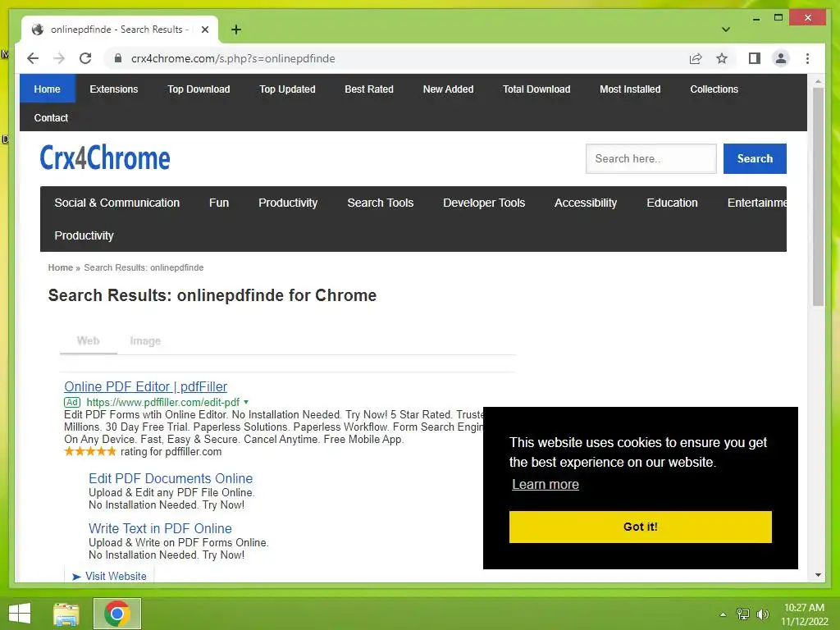Open the Chrome side panel icon

[755, 58]
